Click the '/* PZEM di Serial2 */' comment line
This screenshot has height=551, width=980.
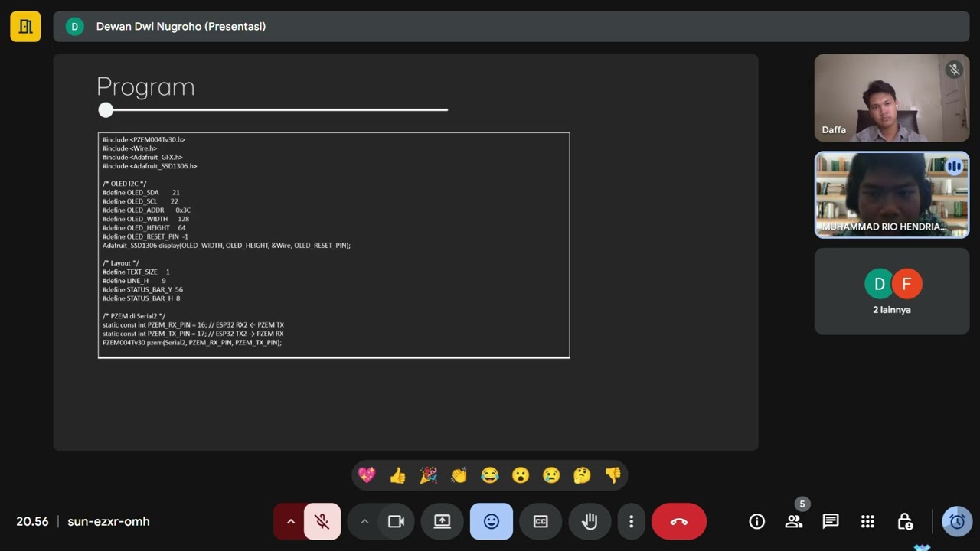point(134,316)
